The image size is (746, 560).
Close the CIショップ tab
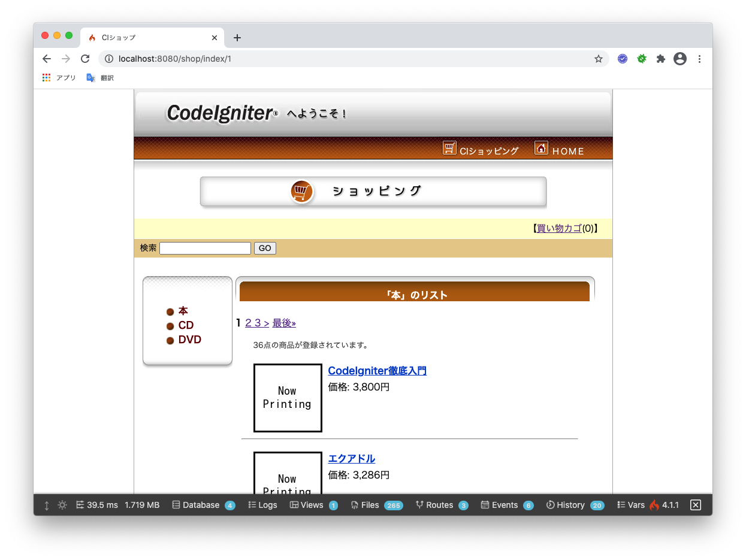(215, 38)
